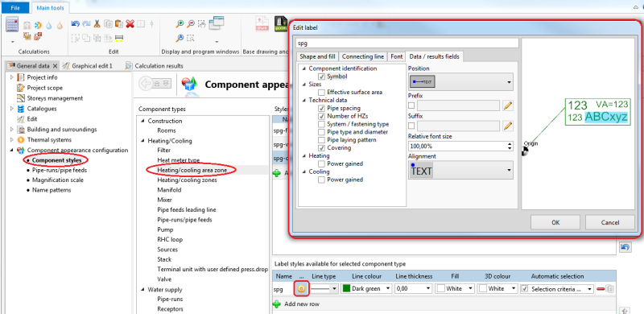Click the red minus remove-row icon
The width and height of the screenshot is (644, 314).
pos(600,289)
